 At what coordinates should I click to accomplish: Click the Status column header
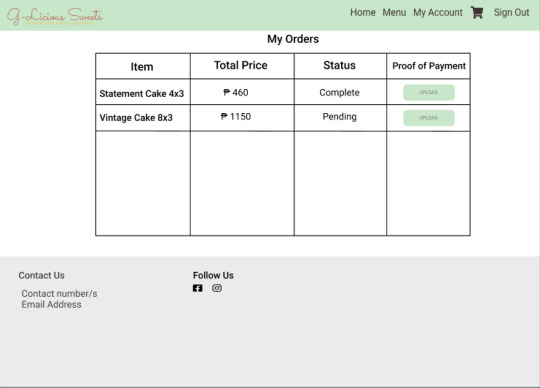tap(339, 65)
